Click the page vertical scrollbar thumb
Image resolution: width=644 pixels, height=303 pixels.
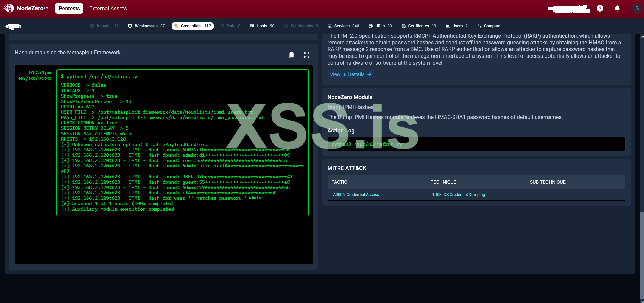click(642, 255)
